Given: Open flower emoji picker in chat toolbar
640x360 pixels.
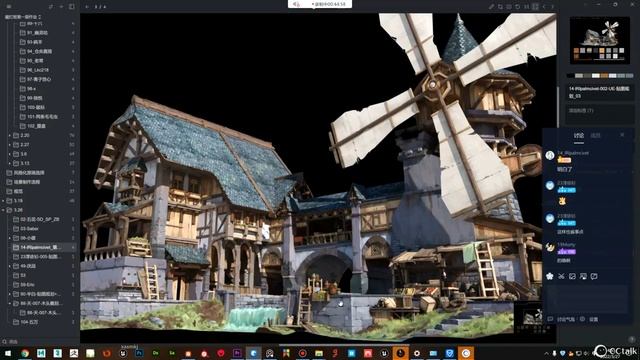Looking at the screenshot, I should [550, 276].
